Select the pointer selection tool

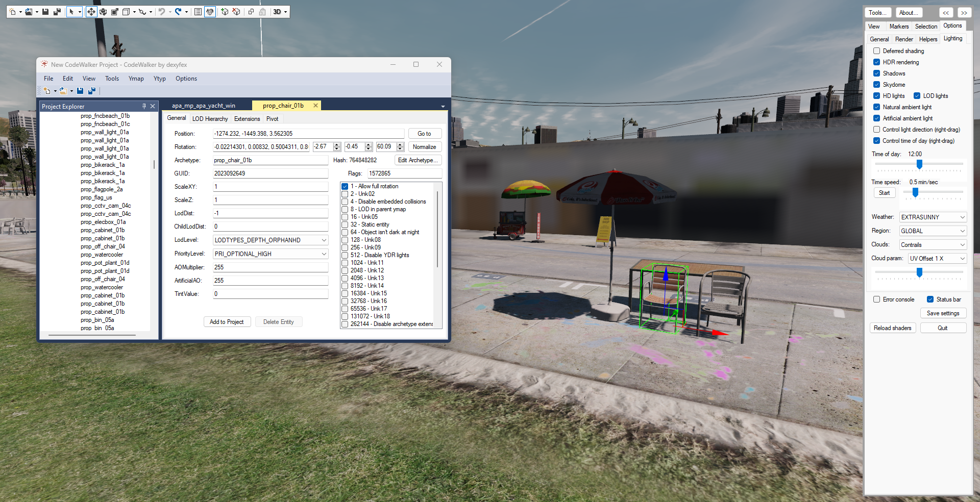click(x=71, y=12)
